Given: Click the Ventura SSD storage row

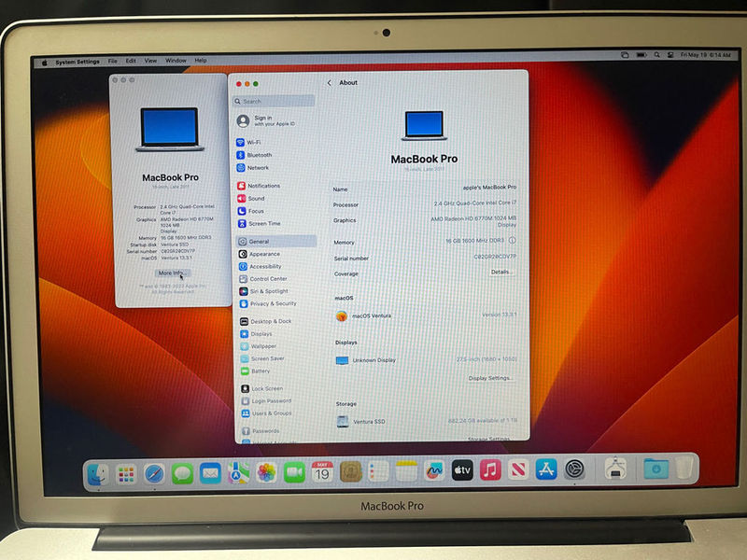Looking at the screenshot, I should pyautogui.click(x=426, y=422).
